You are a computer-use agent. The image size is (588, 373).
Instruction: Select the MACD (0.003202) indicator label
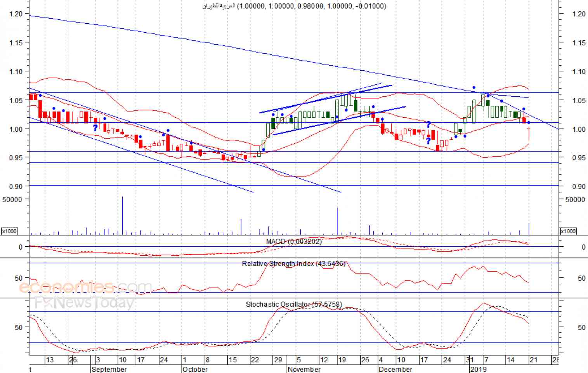click(294, 242)
